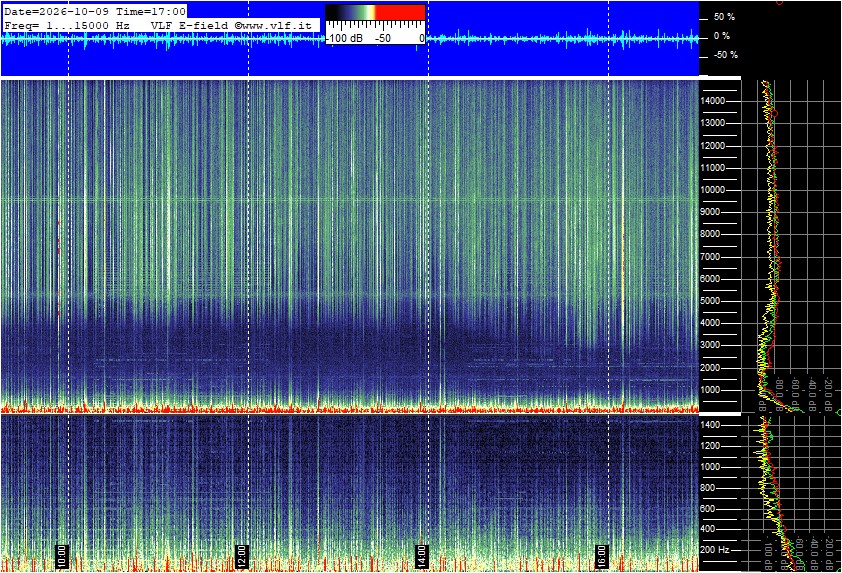Open the ©www.vlf.it credit text
Viewport: 842px width, 573px height.
click(273, 25)
